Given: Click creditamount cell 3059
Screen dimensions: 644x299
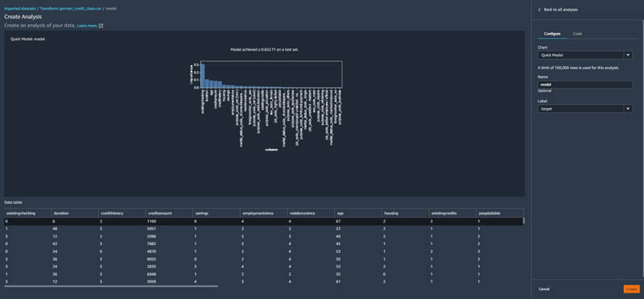Looking at the screenshot, I should coord(151,281).
